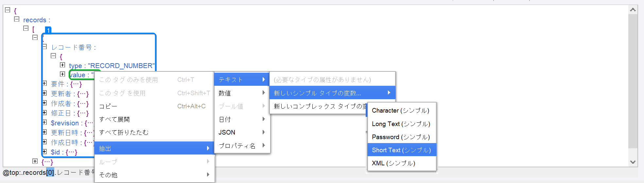Viewport: 644px width, 183px height.
Task: Expand the 要件 node
Action: (x=45, y=83)
